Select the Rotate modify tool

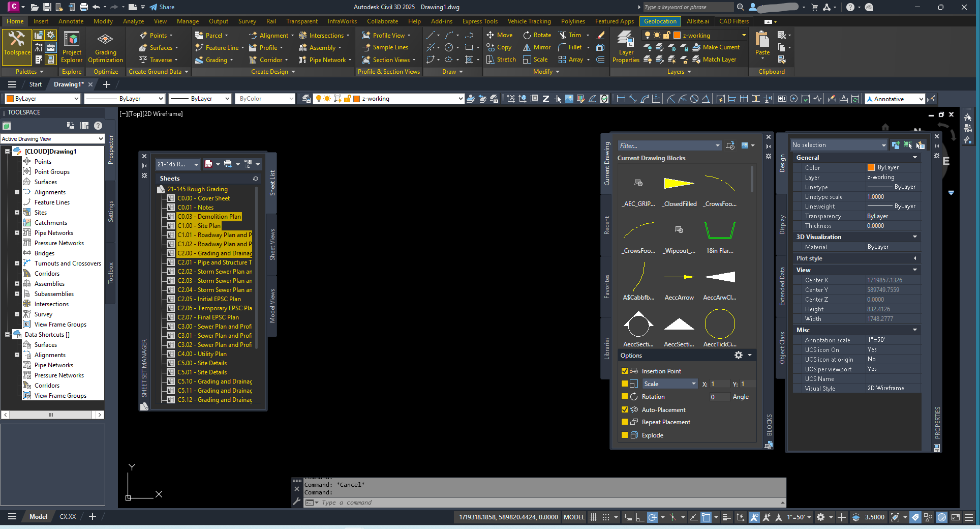[537, 35]
